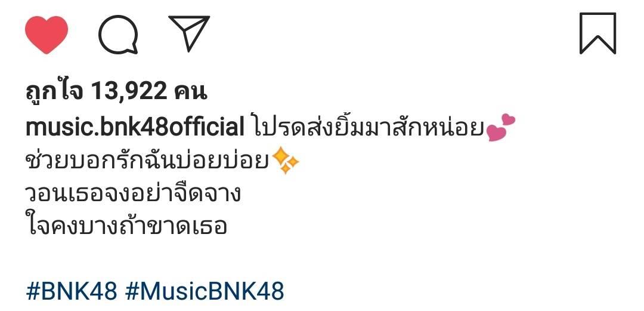Open the #MusicBNK48 hashtag

click(x=204, y=291)
